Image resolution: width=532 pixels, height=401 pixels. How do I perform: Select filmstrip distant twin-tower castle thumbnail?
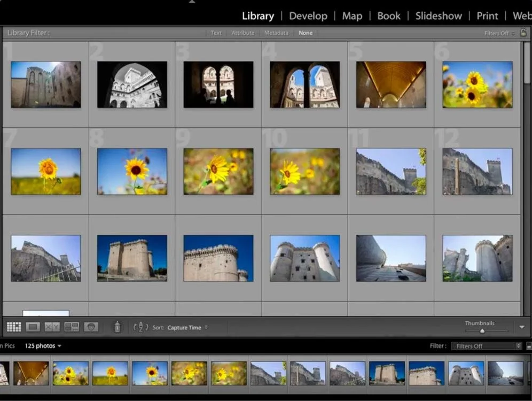(387, 373)
